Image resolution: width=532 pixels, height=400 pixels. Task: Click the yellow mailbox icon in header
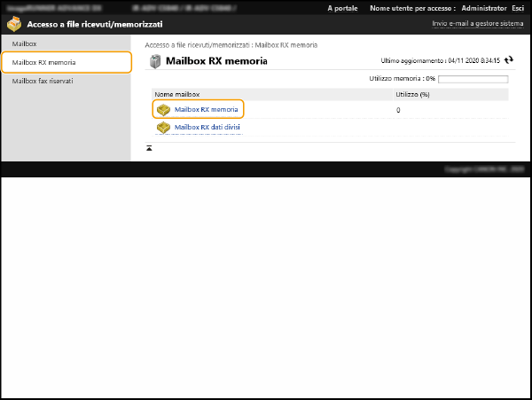tap(14, 25)
